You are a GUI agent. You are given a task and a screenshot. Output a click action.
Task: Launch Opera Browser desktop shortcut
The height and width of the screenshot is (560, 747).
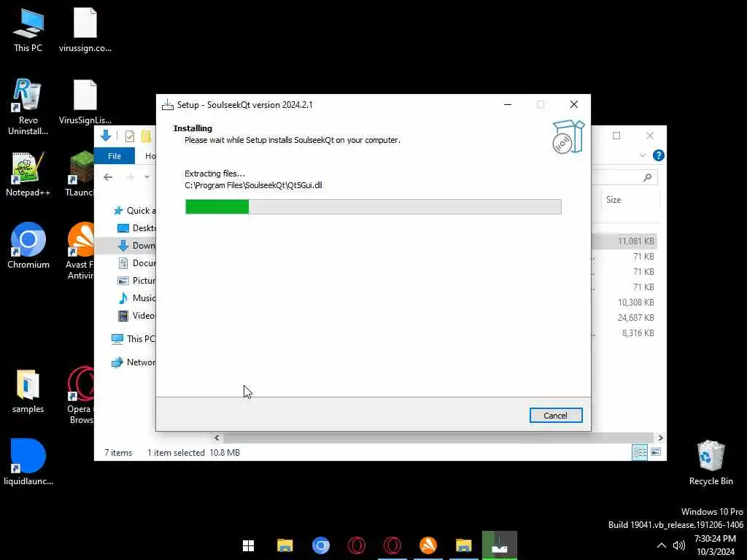(80, 395)
